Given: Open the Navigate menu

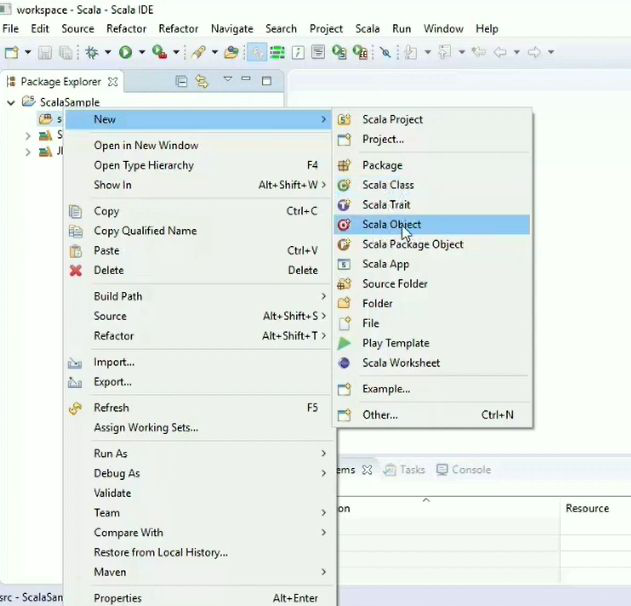Looking at the screenshot, I should pos(232,29).
